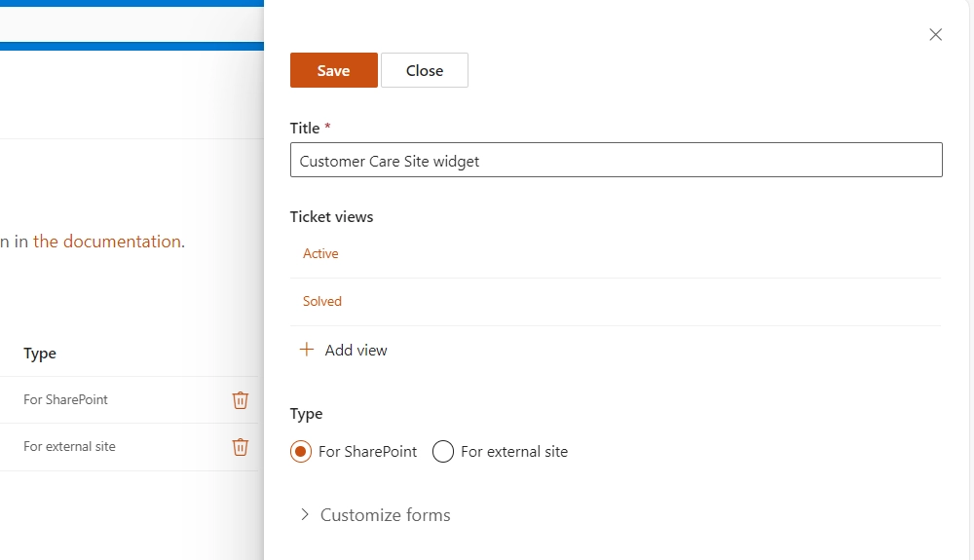Click the Type column header
This screenshot has height=560, width=974.
tap(40, 354)
